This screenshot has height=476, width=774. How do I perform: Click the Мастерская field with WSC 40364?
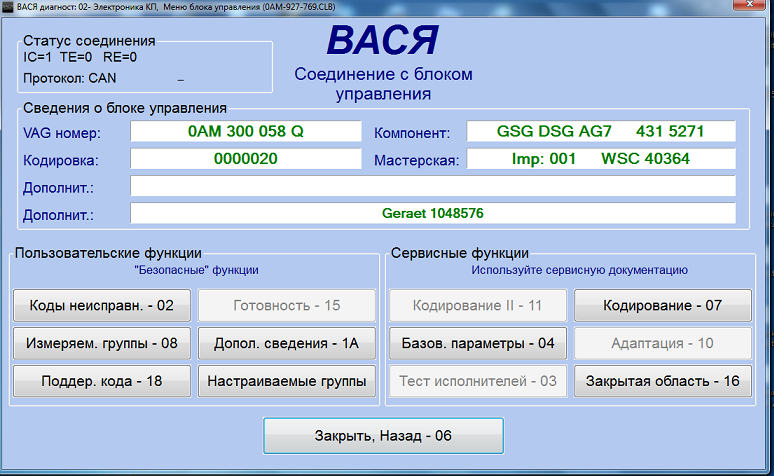tap(601, 159)
